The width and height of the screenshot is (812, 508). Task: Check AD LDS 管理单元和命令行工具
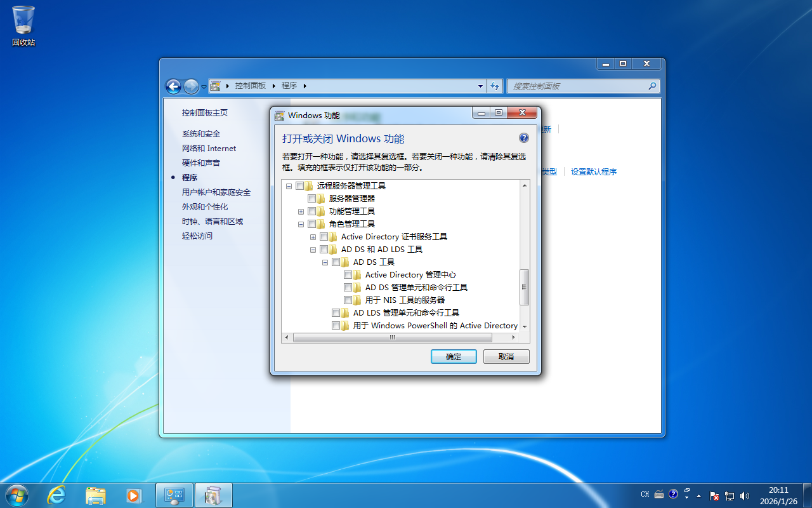point(336,312)
